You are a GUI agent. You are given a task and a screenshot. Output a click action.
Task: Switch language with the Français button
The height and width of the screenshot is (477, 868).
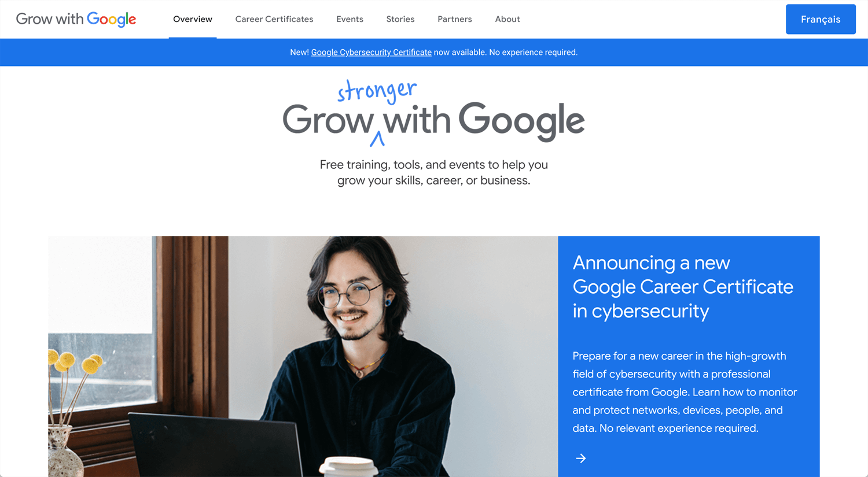coord(821,19)
